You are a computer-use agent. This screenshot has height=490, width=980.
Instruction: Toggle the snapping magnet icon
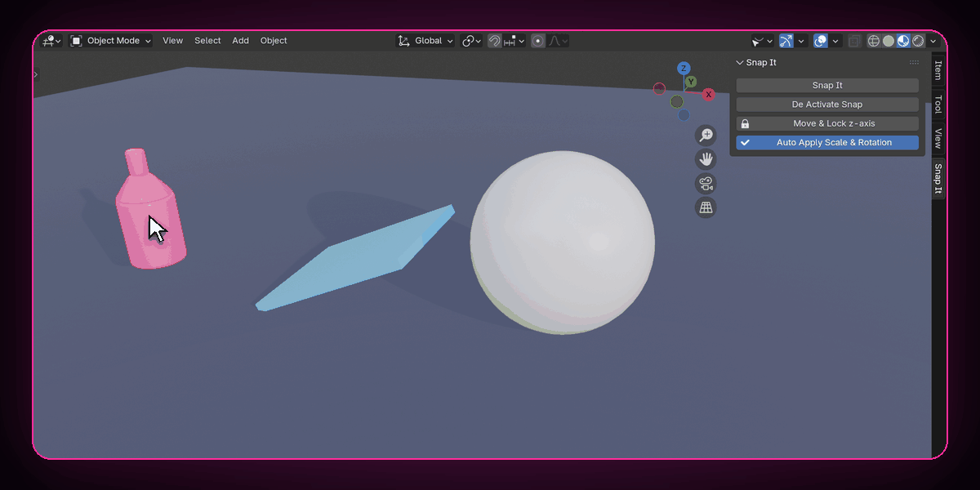point(495,41)
